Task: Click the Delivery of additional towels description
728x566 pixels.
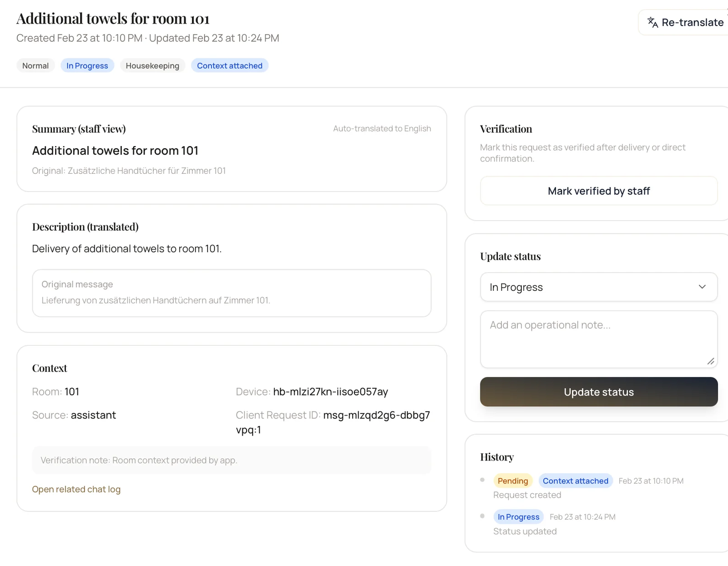Action: [x=127, y=249]
